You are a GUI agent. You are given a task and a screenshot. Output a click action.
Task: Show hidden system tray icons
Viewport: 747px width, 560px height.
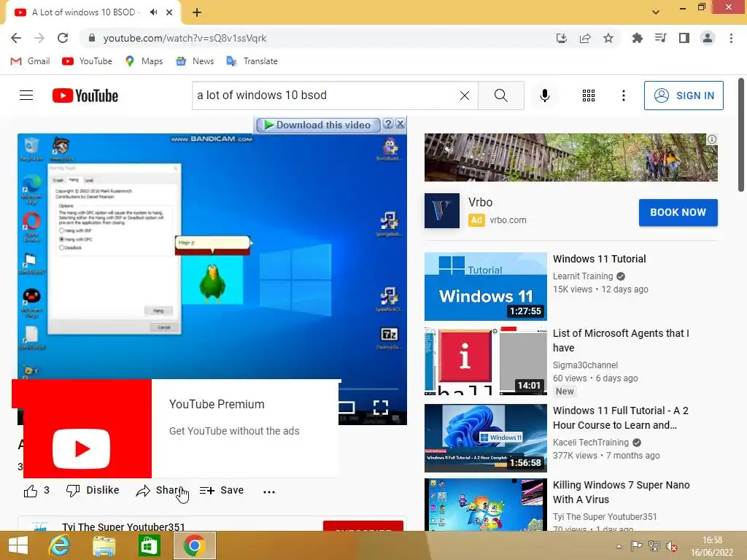619,546
